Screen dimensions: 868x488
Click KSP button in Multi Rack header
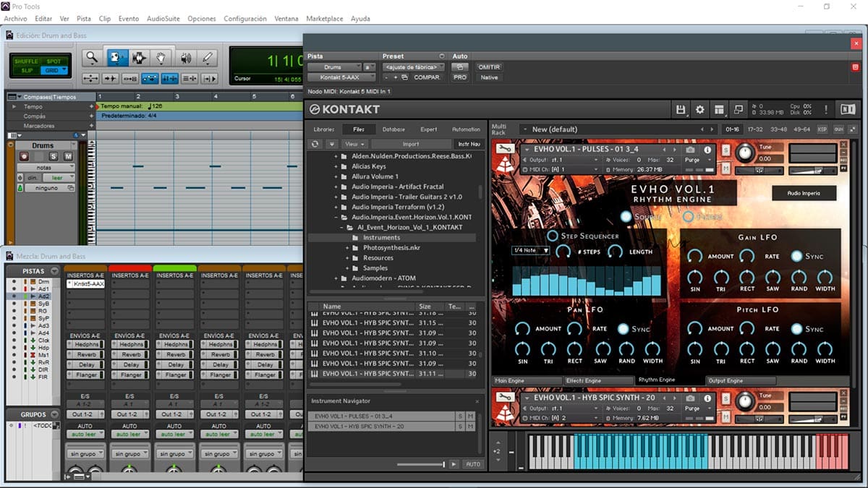(822, 129)
